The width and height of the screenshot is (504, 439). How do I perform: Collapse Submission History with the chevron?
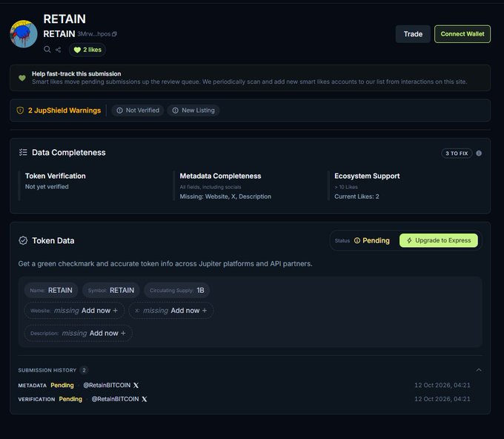[x=479, y=370]
